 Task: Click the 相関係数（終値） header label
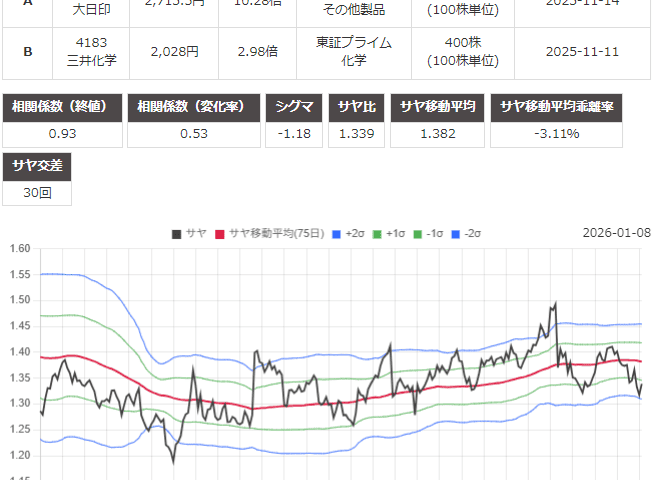(64, 107)
